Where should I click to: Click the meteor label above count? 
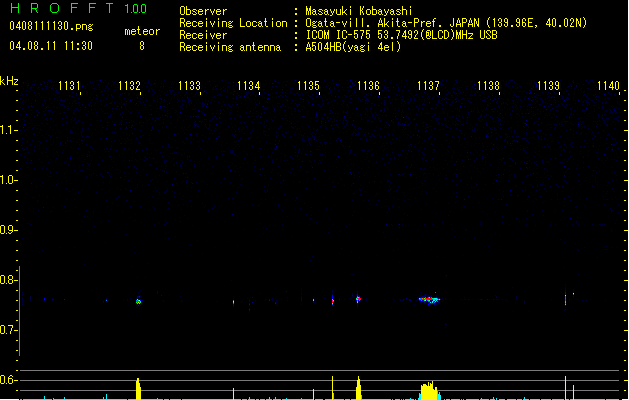tap(142, 31)
